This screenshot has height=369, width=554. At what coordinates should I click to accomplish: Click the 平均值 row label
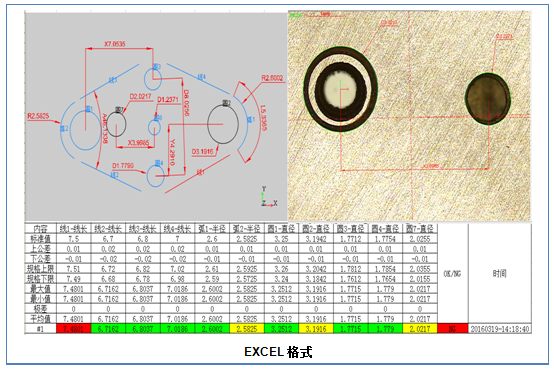(41, 319)
